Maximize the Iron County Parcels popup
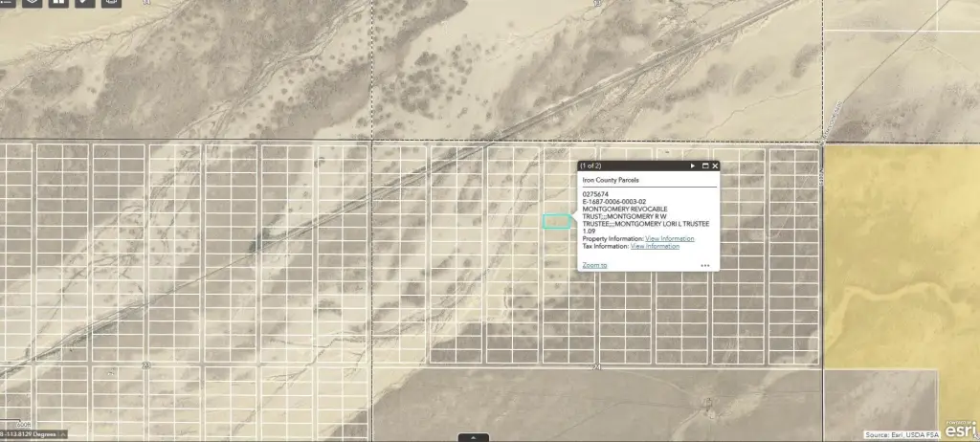 [704, 166]
